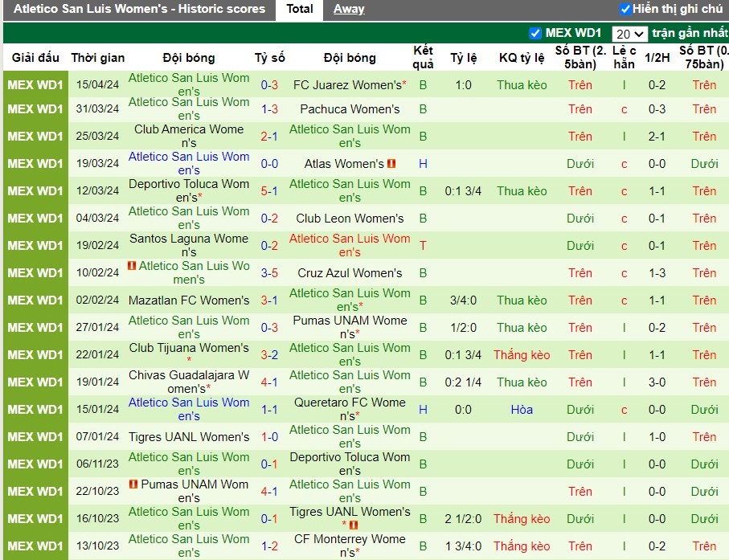
Task: Click red card icon beside Pumas UNAM 22/10/23
Action: coord(133,484)
